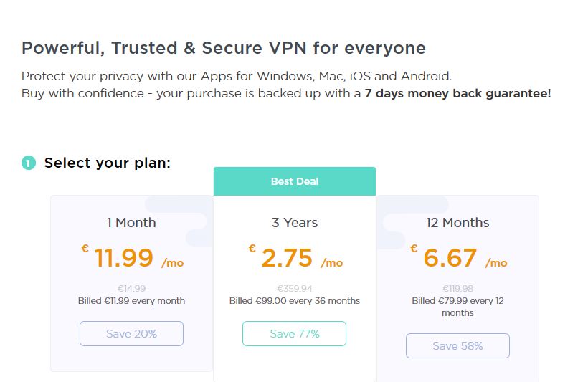This screenshot has width=588, height=382.
Task: Click the Save 77% button
Action: [295, 333]
